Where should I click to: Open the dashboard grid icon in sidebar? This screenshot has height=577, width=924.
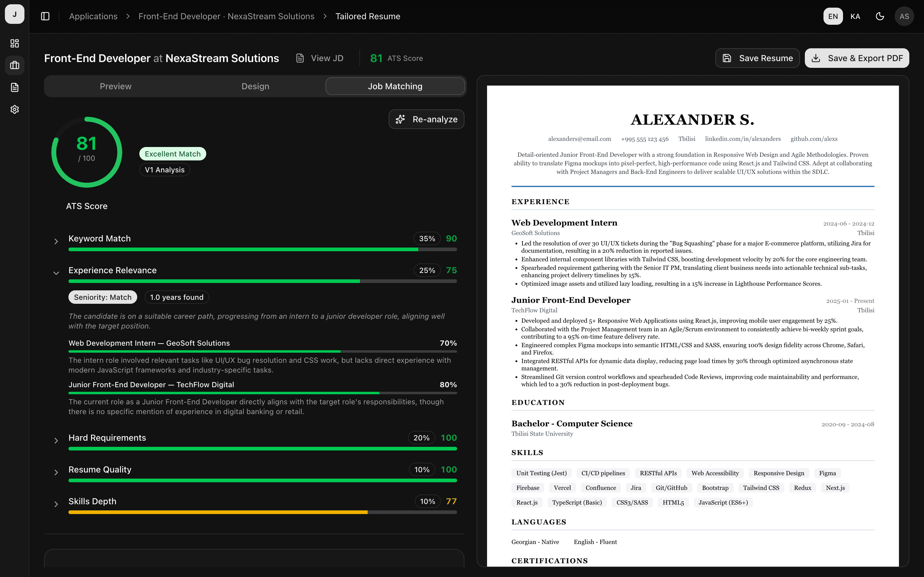[x=14, y=43]
